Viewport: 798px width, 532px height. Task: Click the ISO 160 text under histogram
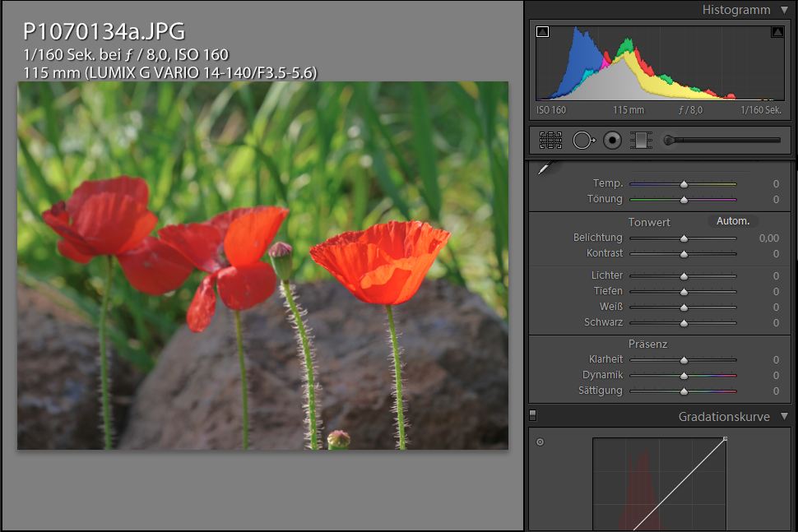point(550,110)
